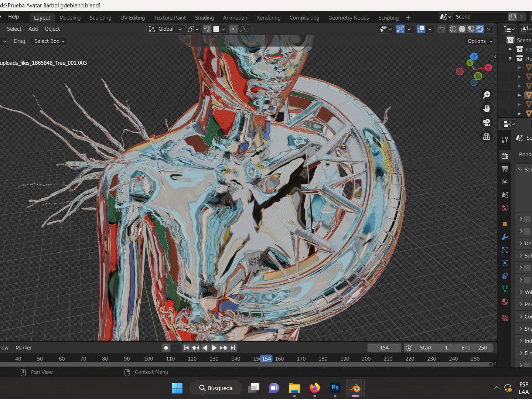Toggle viewport overlays display
The width and height of the screenshot is (532, 399).
(x=421, y=29)
